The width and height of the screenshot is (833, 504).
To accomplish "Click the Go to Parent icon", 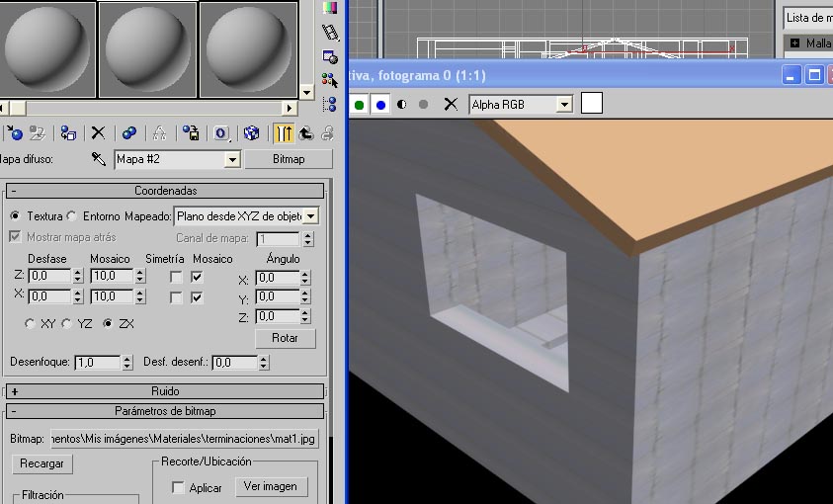I will (x=306, y=132).
